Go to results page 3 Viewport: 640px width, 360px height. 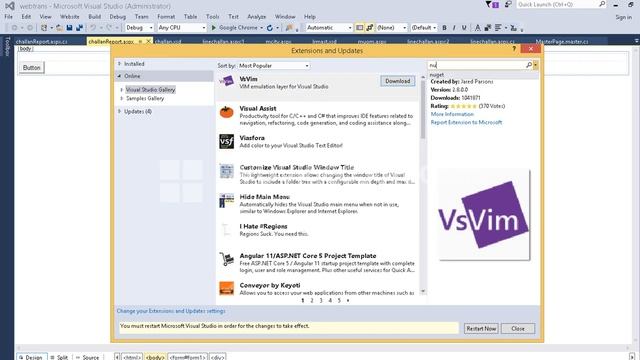click(x=321, y=300)
